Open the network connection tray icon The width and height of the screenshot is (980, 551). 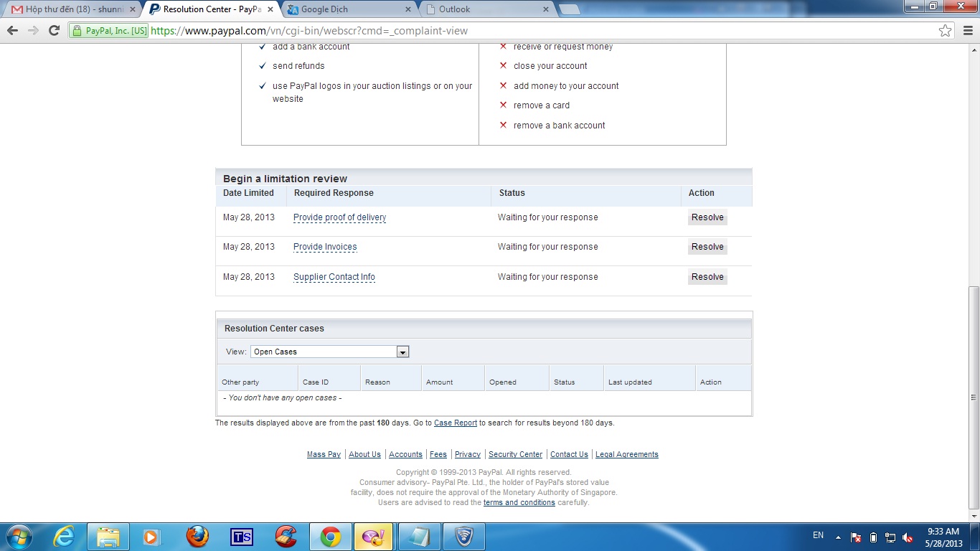pyautogui.click(x=890, y=537)
